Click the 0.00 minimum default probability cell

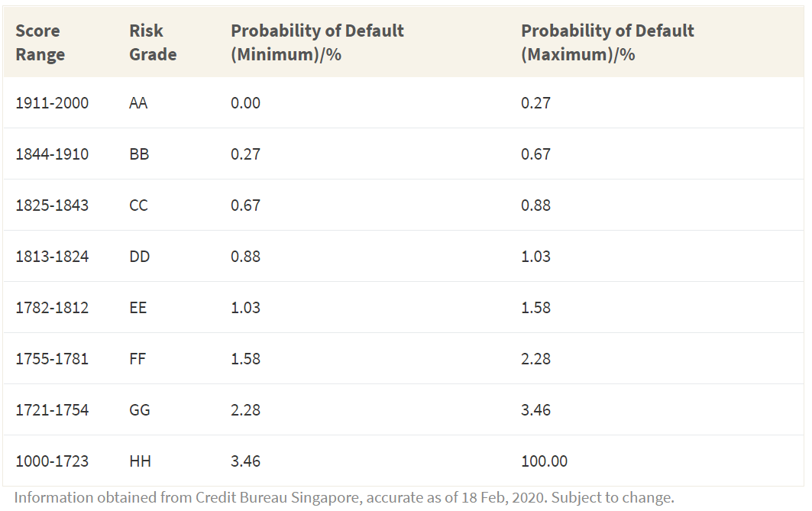[245, 103]
